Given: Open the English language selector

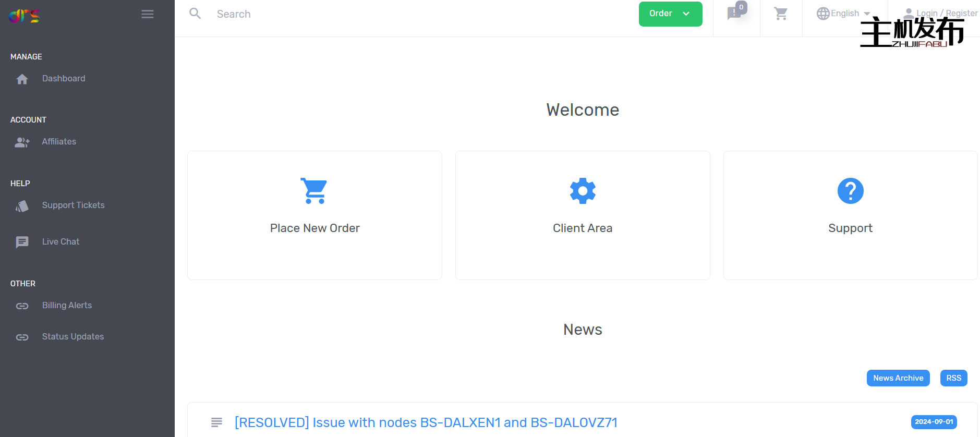Looking at the screenshot, I should [844, 14].
